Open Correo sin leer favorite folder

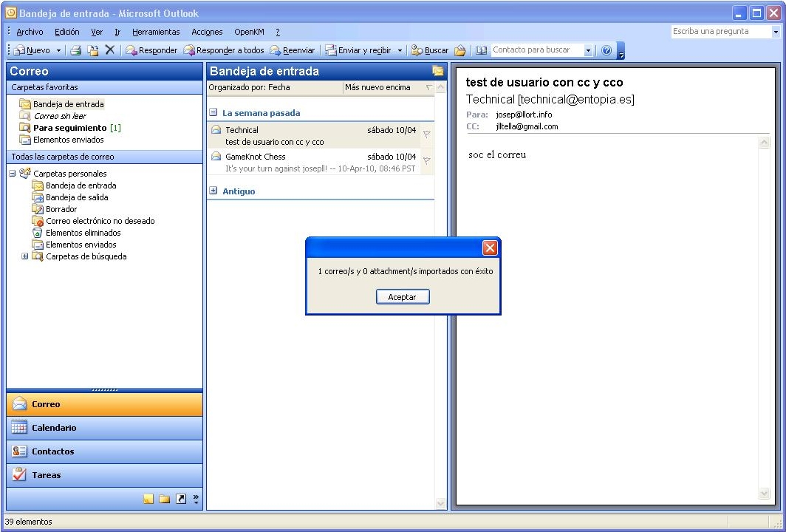click(x=60, y=116)
